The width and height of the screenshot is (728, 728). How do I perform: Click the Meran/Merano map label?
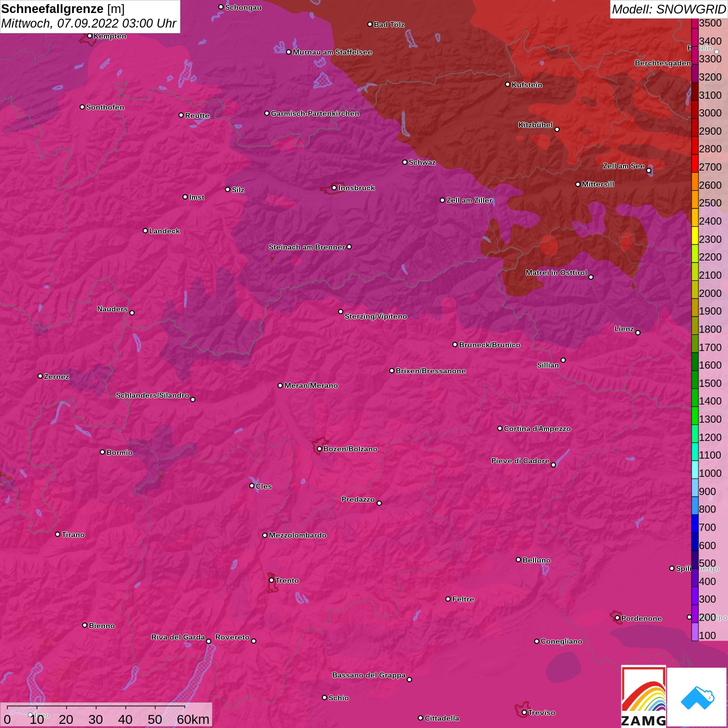click(x=311, y=385)
